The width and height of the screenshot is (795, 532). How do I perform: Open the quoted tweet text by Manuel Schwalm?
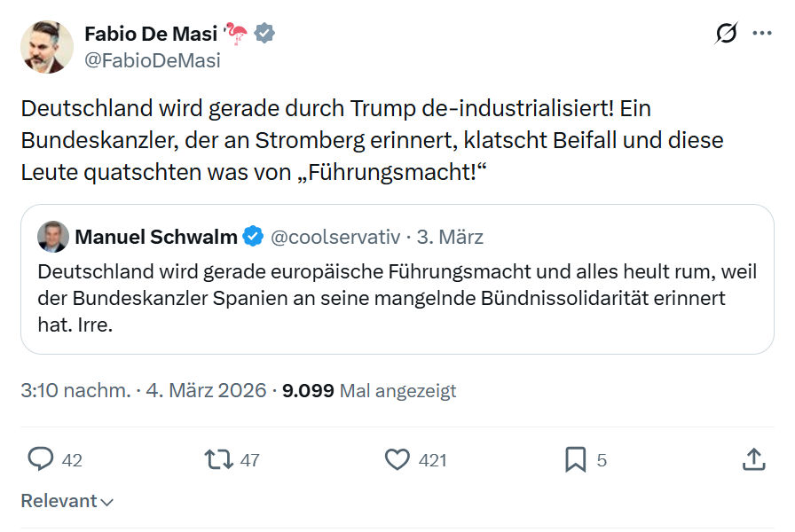point(397,298)
